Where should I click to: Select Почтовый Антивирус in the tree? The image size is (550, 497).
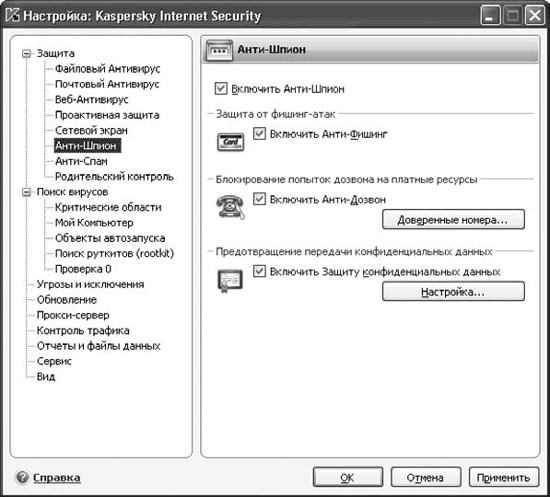click(107, 84)
